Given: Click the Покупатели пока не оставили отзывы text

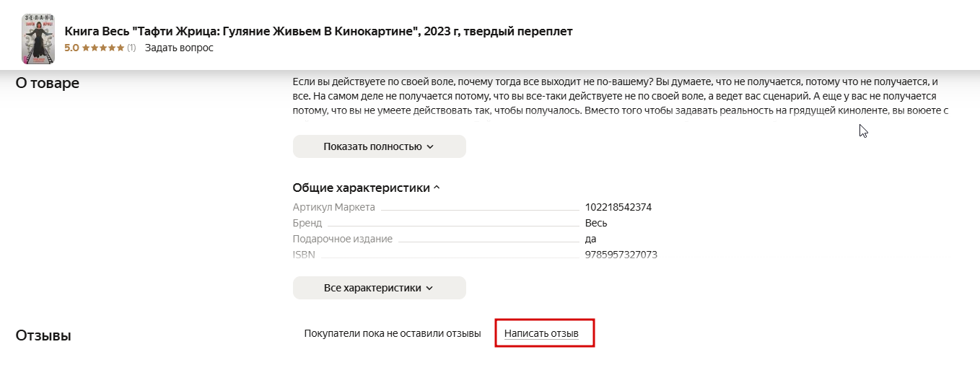Looking at the screenshot, I should tap(393, 333).
